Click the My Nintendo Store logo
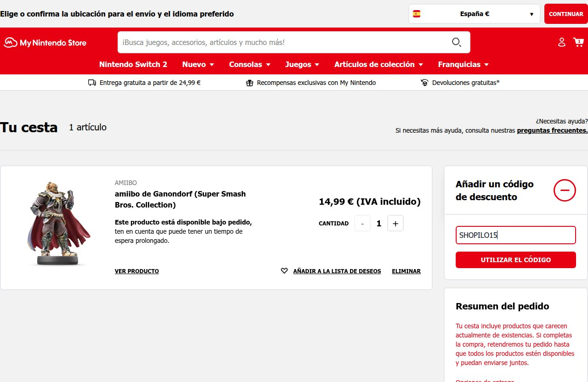 (45, 43)
